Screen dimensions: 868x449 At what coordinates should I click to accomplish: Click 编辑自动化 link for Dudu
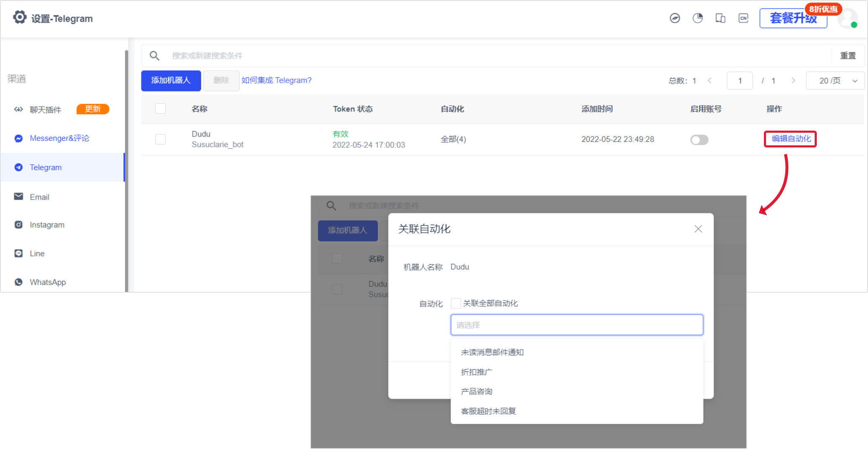[x=791, y=139]
